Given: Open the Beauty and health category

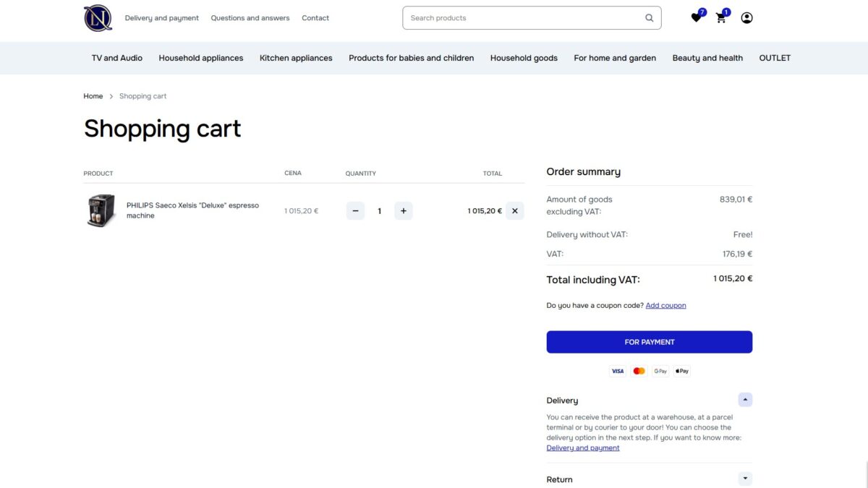Looking at the screenshot, I should 707,58.
